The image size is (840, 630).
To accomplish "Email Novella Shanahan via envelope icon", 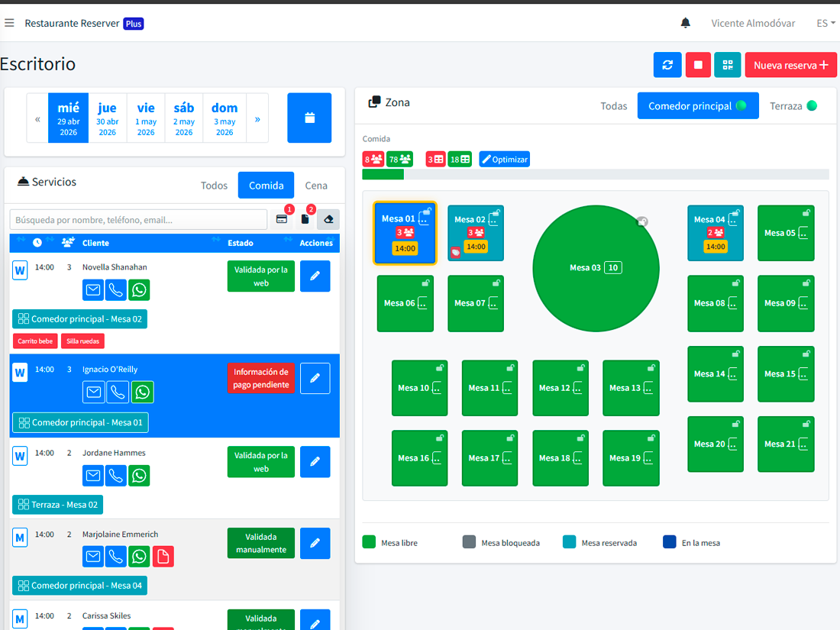I will [93, 290].
